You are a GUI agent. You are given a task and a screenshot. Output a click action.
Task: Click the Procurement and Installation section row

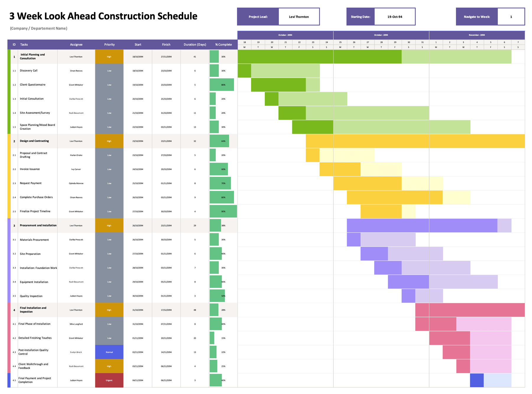(x=38, y=226)
